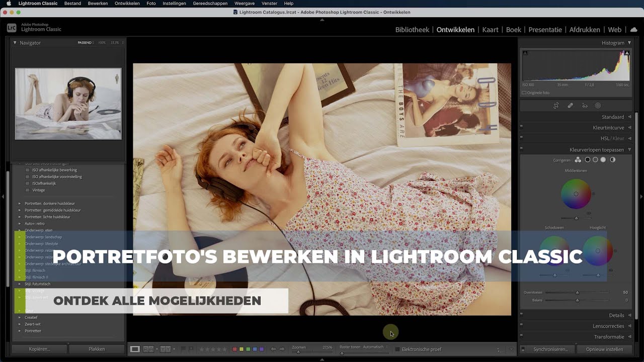Collapse the left panel group arrow
Viewport: 644px width, 362px height.
pos(3,197)
